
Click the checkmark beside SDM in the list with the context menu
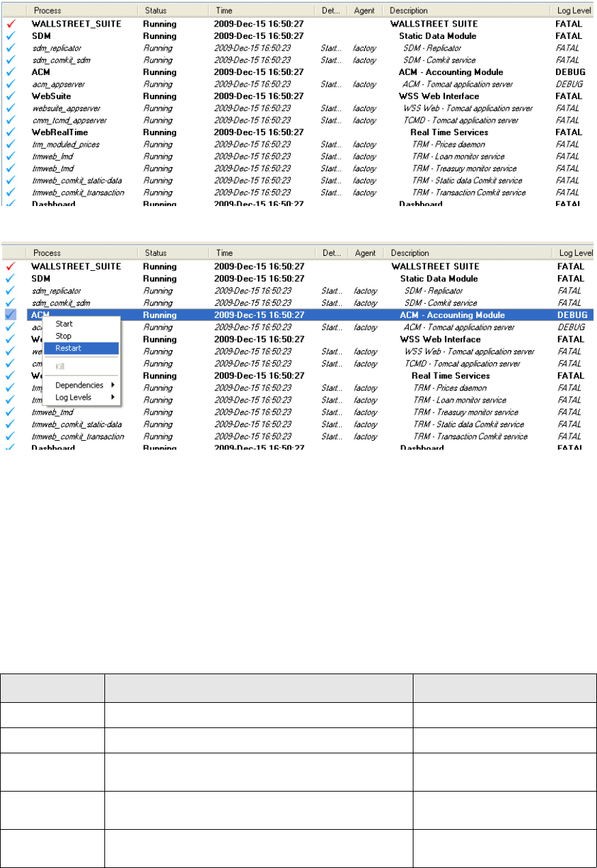[x=10, y=279]
